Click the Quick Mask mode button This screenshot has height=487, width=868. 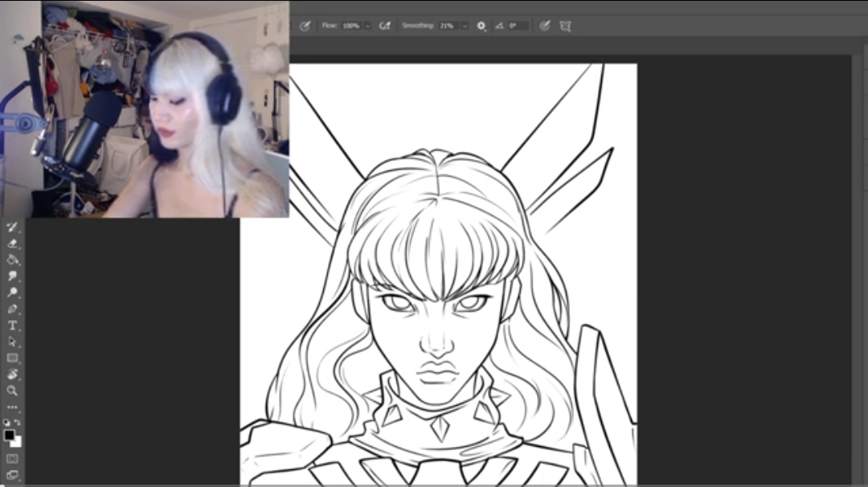13,459
